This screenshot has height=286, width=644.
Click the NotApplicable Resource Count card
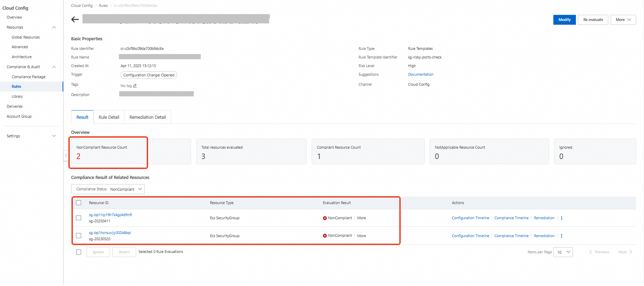pos(489,151)
